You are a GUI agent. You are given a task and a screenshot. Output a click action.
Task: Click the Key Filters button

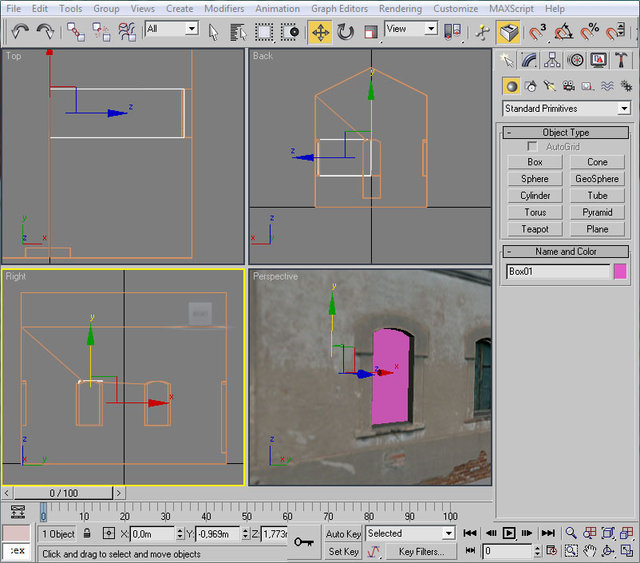421,551
